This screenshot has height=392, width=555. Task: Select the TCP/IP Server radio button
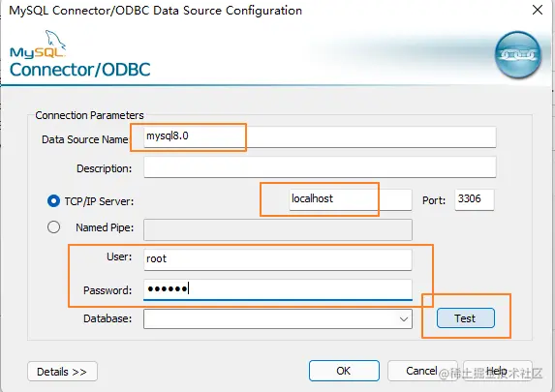53,201
